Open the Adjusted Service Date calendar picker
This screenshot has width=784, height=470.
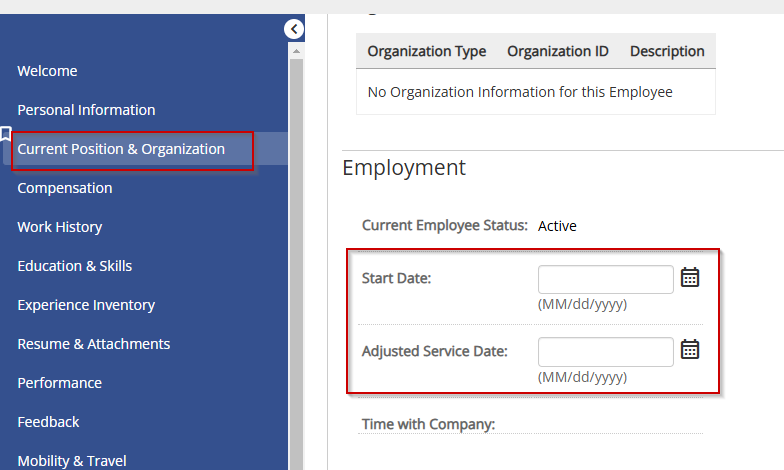point(690,349)
